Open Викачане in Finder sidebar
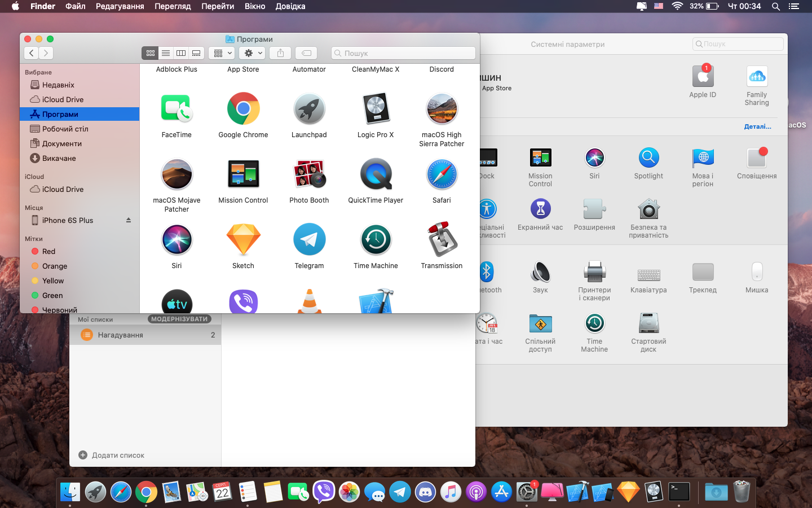Viewport: 812px width, 508px height. click(x=80, y=158)
